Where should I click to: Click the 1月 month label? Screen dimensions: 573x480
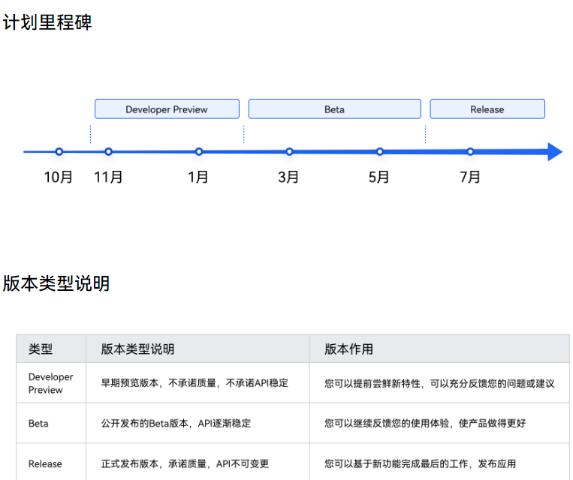click(x=198, y=177)
